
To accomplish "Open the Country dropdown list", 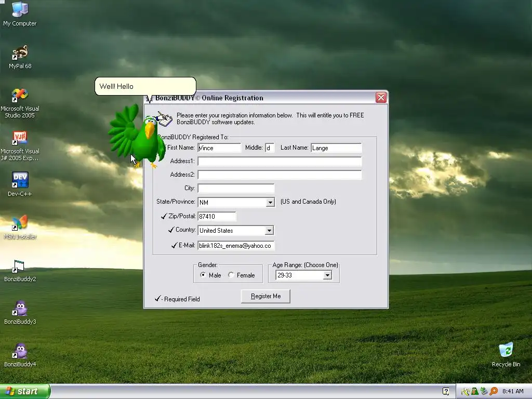I will [270, 230].
